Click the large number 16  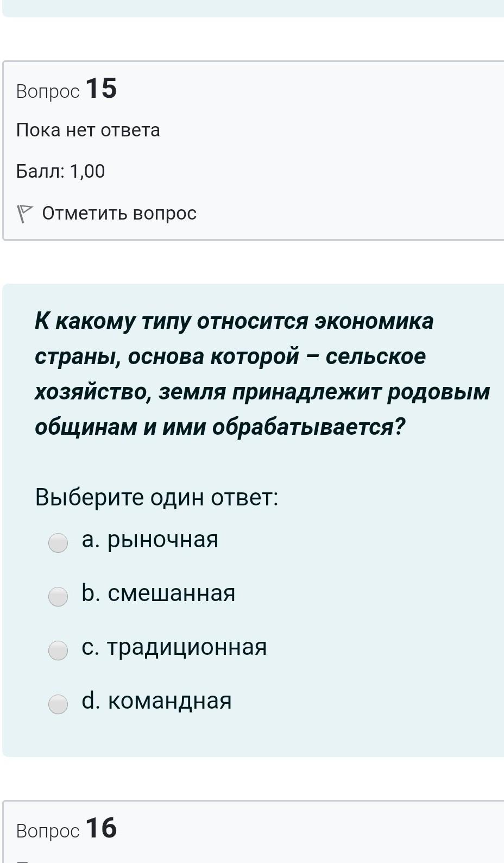point(101,828)
